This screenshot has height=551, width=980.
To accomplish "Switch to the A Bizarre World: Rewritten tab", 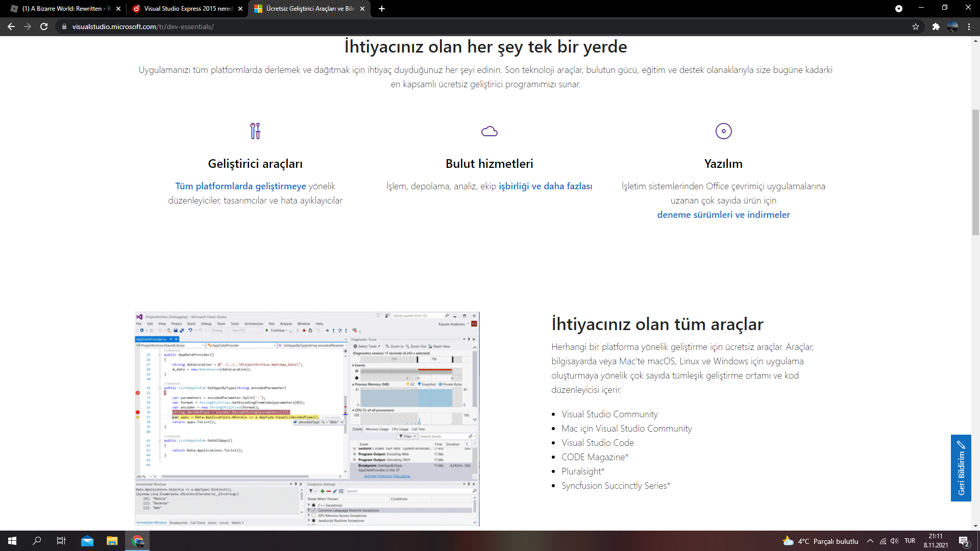I will (65, 9).
